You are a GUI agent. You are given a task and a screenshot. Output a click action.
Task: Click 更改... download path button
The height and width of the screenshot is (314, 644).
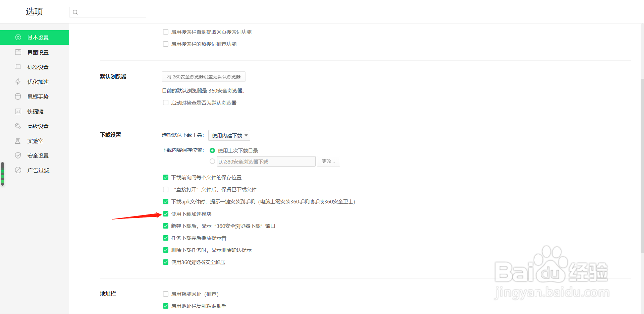click(x=328, y=161)
